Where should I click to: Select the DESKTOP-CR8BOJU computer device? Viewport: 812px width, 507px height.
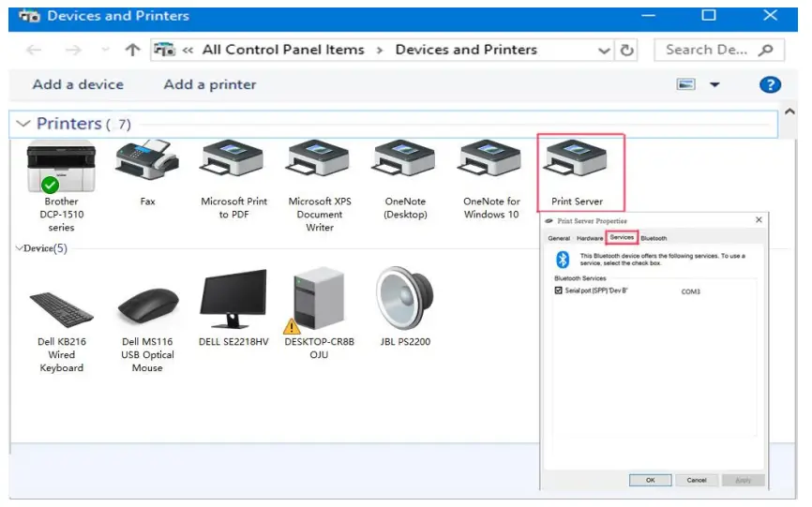[x=319, y=314]
